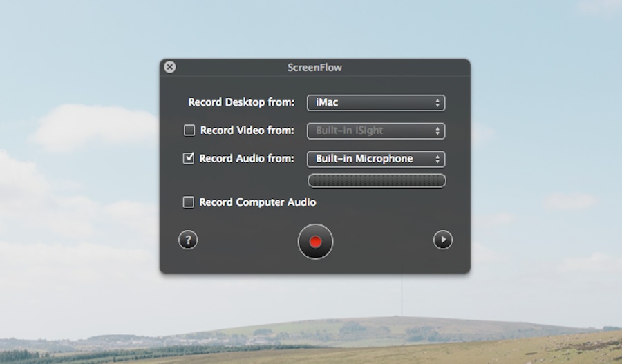Enable the Record Video from checkbox

point(189,130)
